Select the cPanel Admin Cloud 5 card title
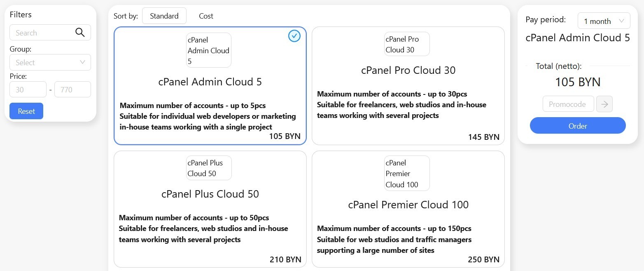644x271 pixels. click(x=210, y=82)
